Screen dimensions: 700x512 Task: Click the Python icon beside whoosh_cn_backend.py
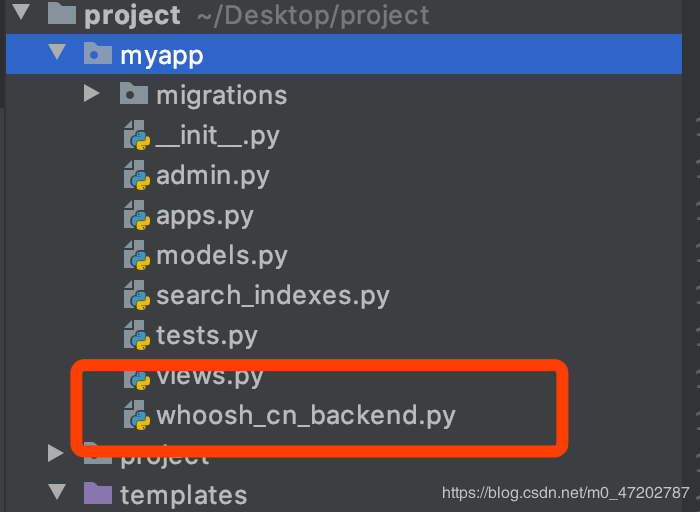[x=136, y=415]
